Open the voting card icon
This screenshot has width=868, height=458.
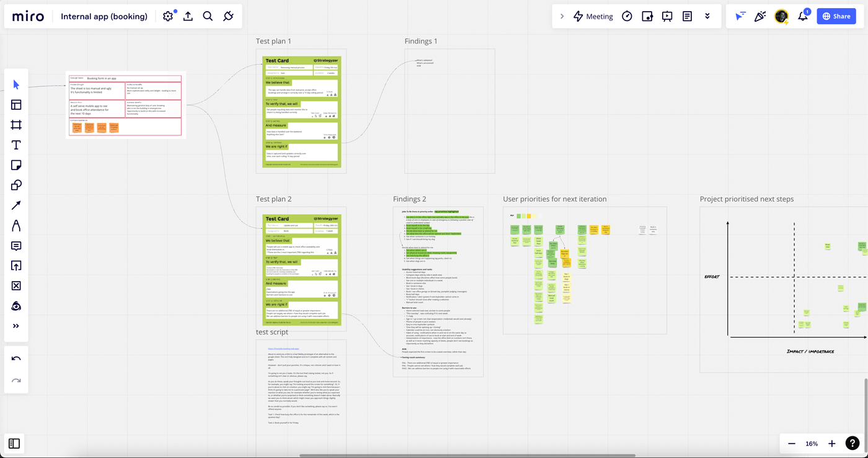pyautogui.click(x=647, y=17)
